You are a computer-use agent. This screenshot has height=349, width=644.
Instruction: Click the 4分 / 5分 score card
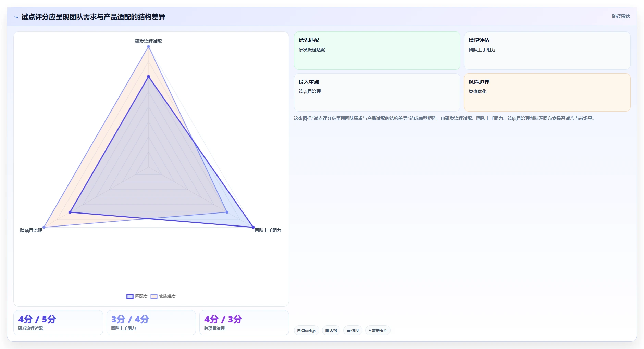click(58, 323)
